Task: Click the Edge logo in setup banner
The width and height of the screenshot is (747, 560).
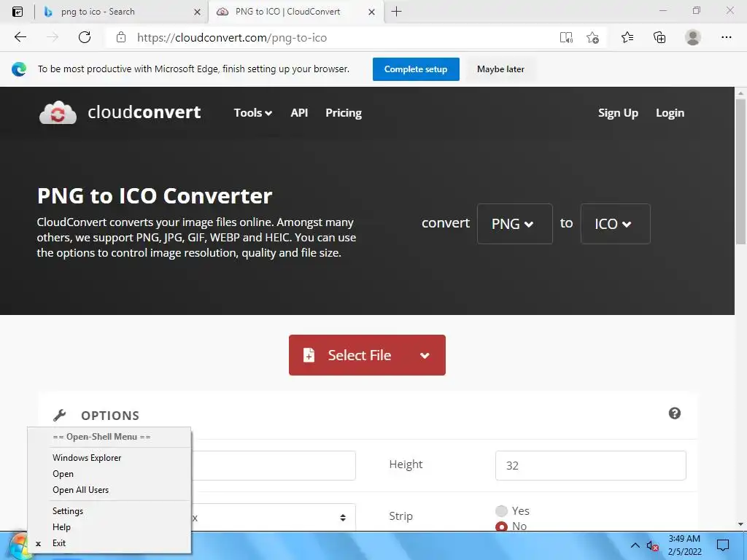Action: click(19, 69)
